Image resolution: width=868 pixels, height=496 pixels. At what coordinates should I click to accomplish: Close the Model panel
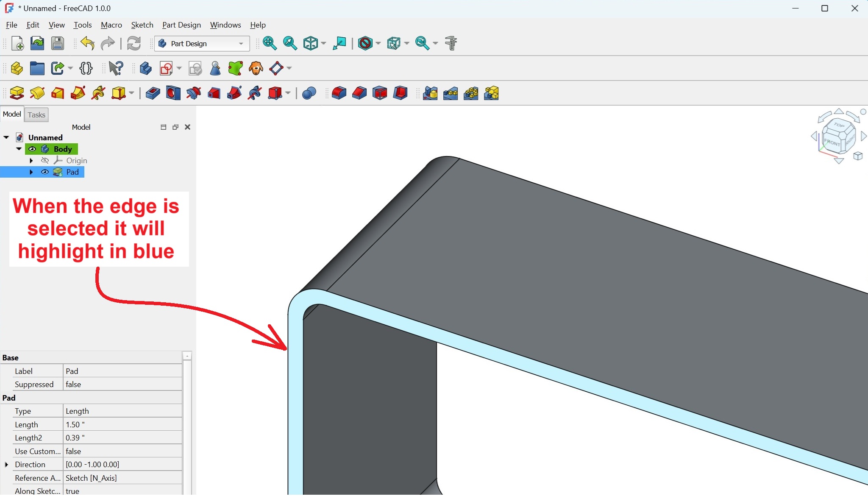click(187, 127)
